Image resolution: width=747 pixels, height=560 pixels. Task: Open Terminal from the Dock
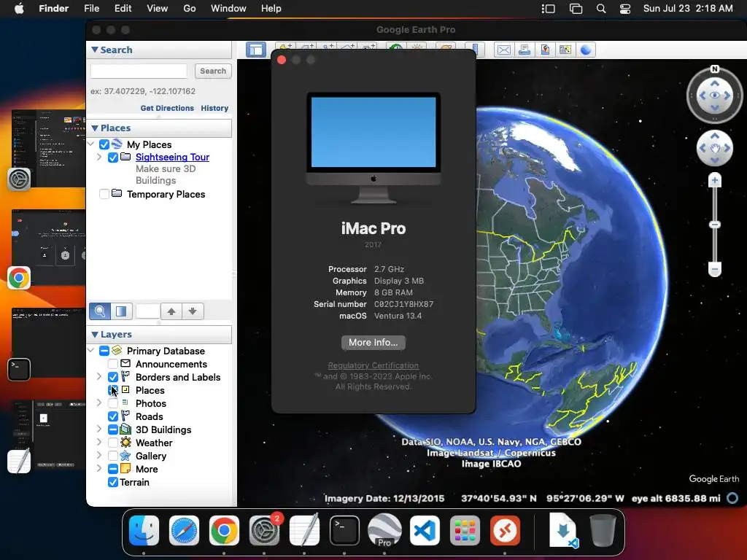344,530
